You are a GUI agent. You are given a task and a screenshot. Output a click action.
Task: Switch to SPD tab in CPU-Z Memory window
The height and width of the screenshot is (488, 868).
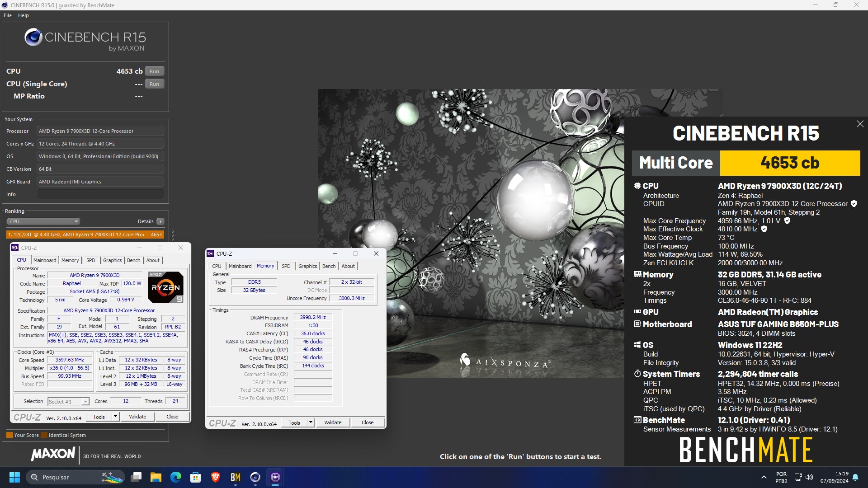tap(286, 266)
